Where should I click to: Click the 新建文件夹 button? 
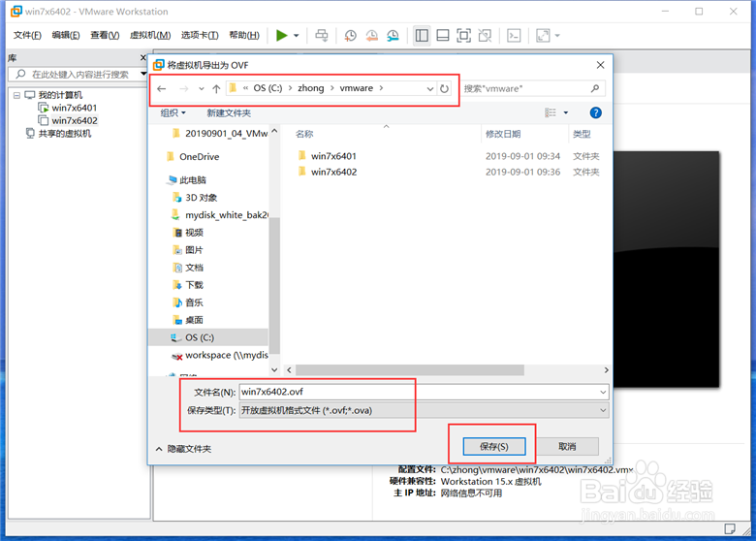[x=229, y=112]
